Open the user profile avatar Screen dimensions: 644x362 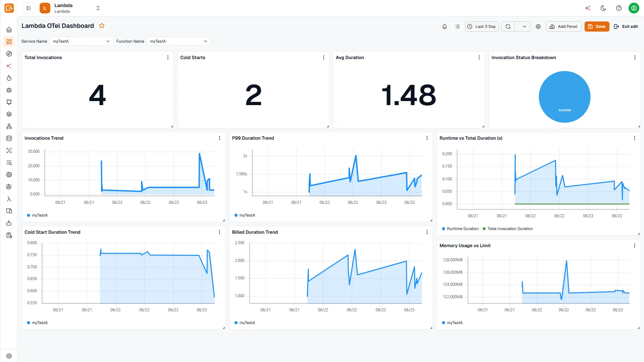(x=634, y=8)
